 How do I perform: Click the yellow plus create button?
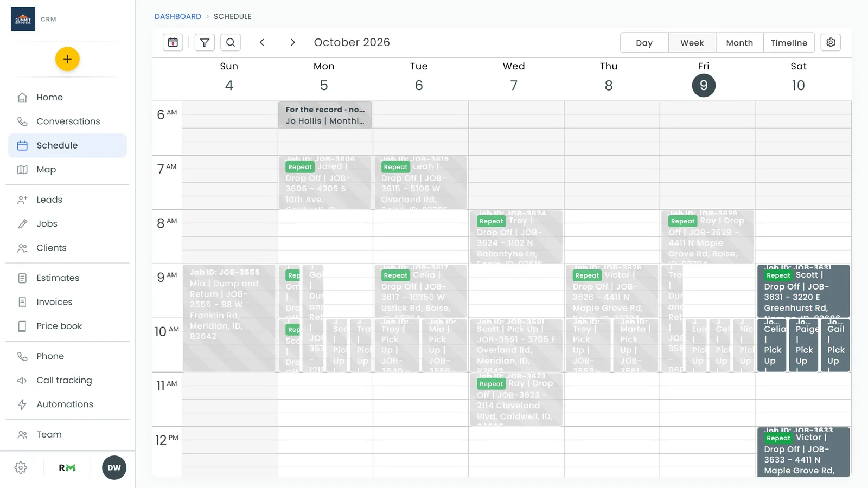coord(67,59)
